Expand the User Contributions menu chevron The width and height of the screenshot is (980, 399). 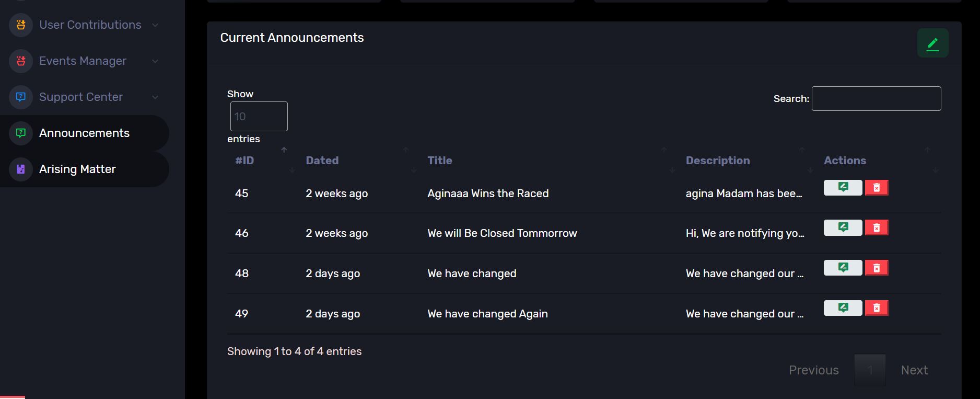coord(155,25)
